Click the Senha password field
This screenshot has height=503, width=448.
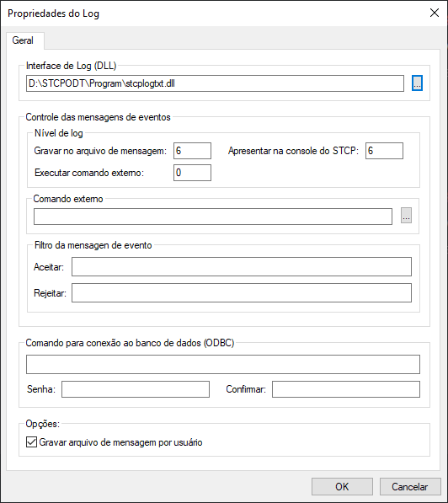click(x=136, y=389)
